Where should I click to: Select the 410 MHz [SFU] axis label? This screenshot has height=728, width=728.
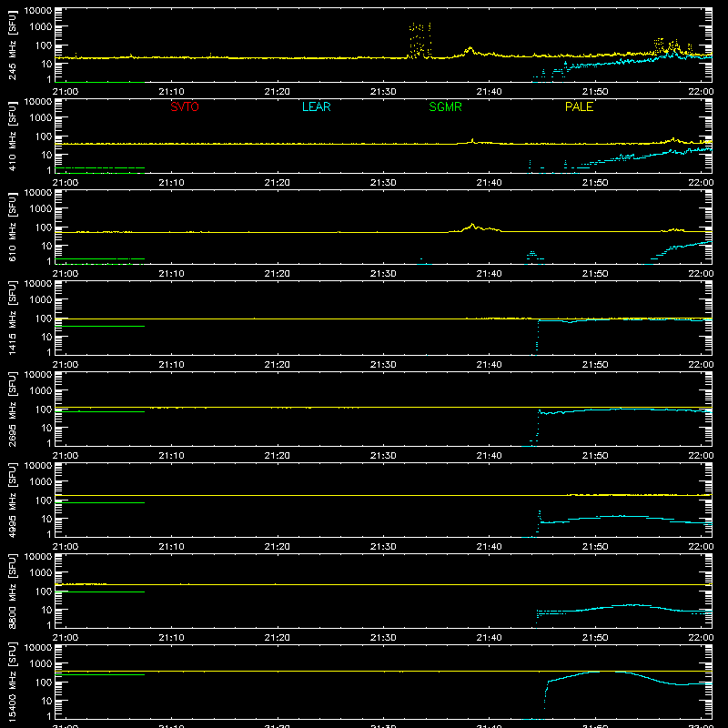pos(12,136)
